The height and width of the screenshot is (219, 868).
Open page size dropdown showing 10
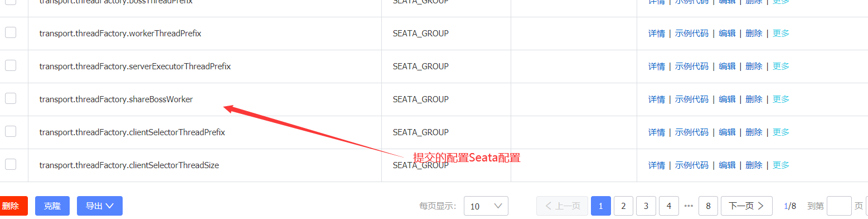point(486,206)
